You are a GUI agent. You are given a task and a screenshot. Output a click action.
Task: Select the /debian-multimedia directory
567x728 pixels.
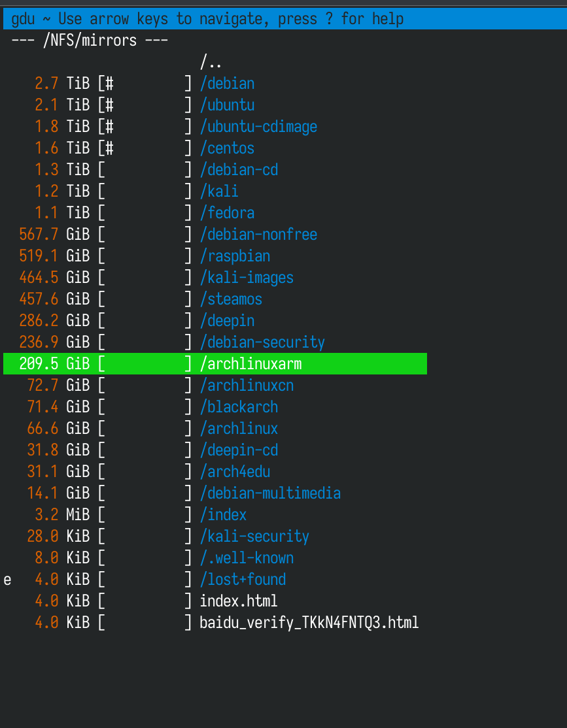tap(270, 493)
